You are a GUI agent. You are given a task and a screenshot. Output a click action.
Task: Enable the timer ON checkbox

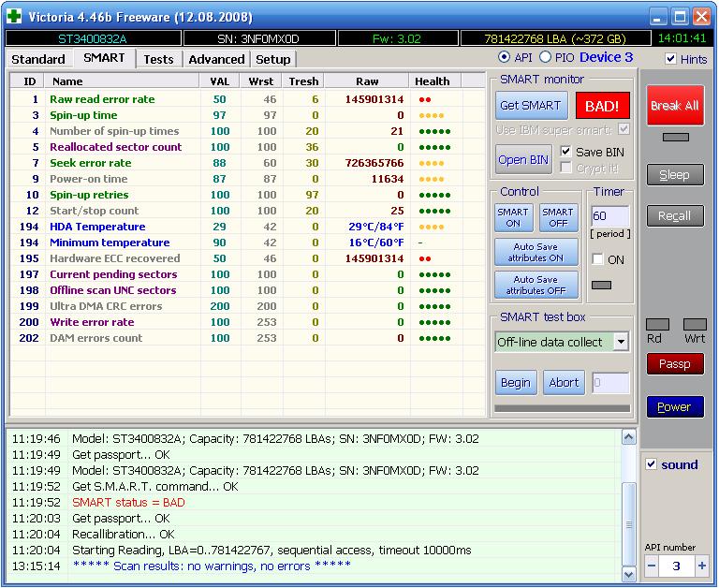pos(596,259)
